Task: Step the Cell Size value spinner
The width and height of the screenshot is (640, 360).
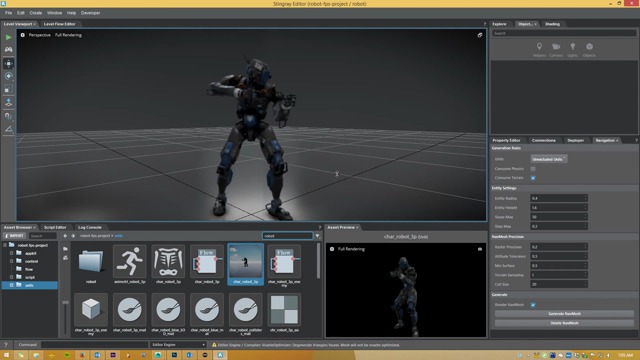Action: (x=585, y=284)
